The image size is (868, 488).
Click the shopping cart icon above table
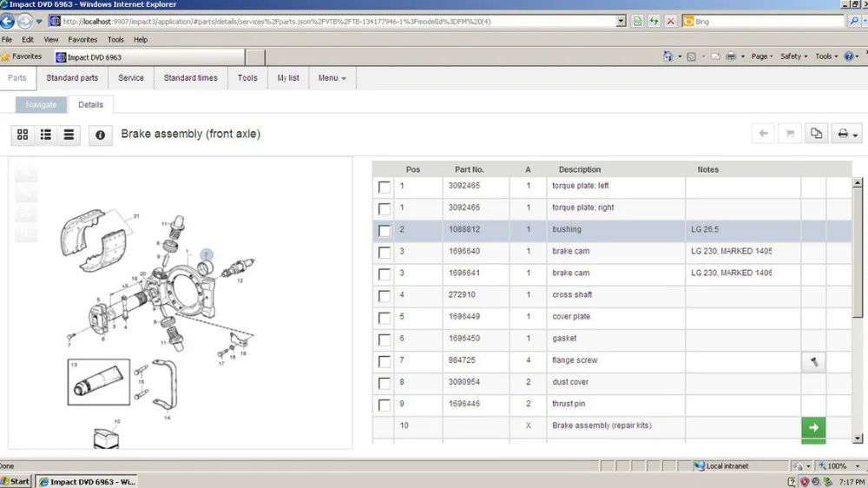(x=789, y=134)
